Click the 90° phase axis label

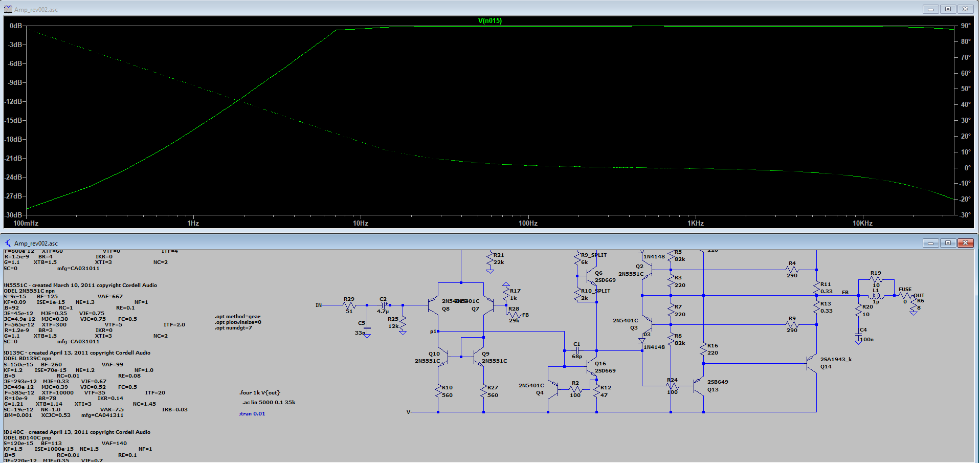966,26
